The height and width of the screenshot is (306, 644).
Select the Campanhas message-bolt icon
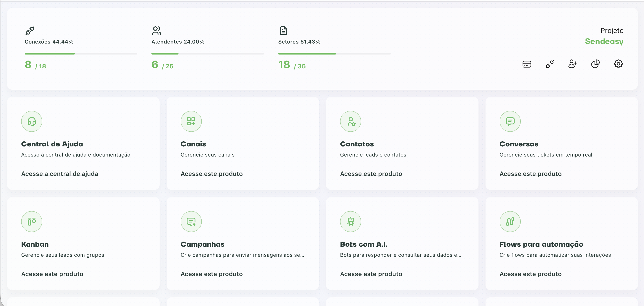coord(191,222)
